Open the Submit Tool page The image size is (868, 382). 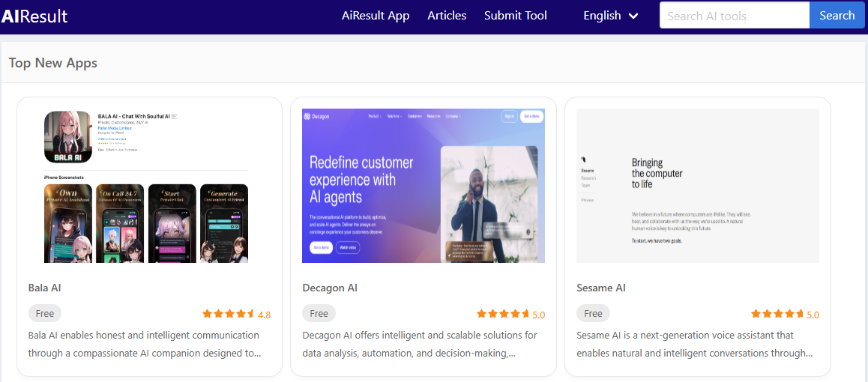[x=516, y=16]
